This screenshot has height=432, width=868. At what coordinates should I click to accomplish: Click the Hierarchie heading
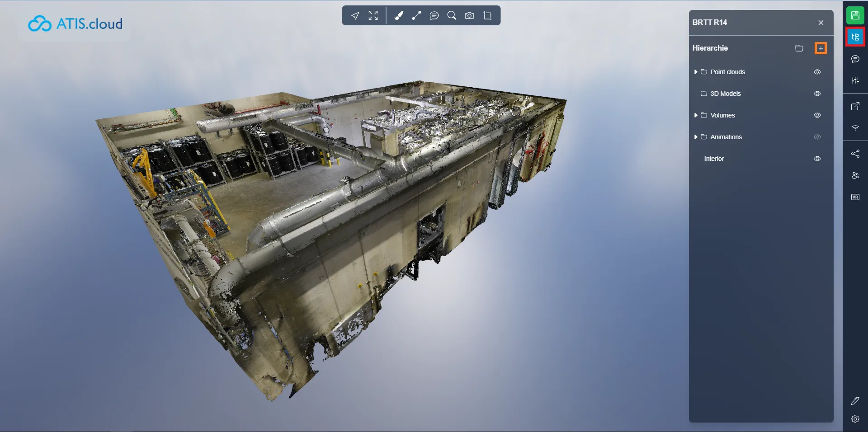coord(710,48)
